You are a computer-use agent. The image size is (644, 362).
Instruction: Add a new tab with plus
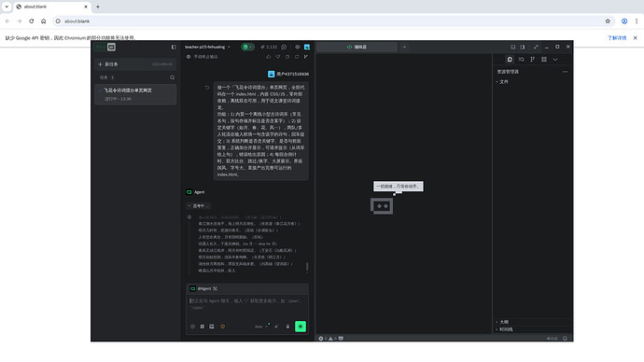pos(404,48)
